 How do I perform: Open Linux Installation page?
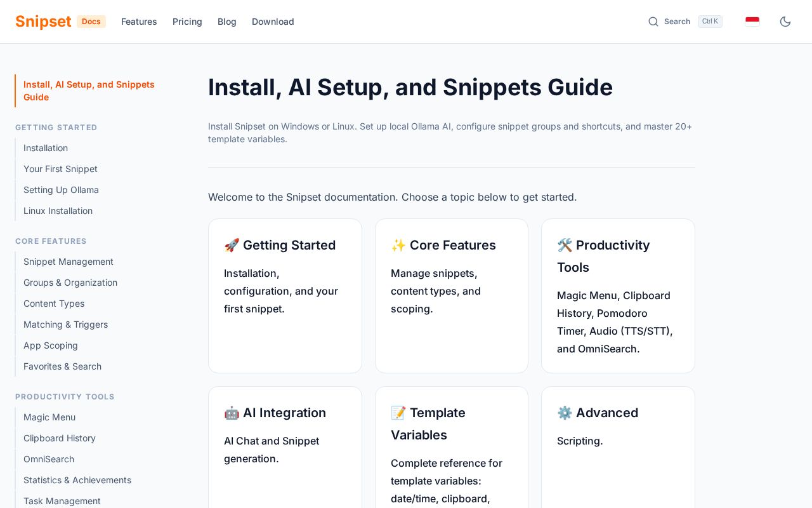[x=58, y=211]
